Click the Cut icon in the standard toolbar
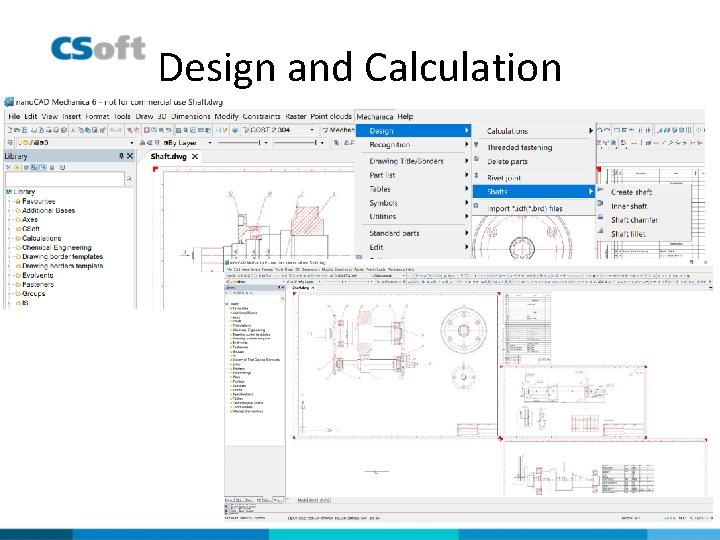Viewport: 720px width, 540px height. (73, 130)
